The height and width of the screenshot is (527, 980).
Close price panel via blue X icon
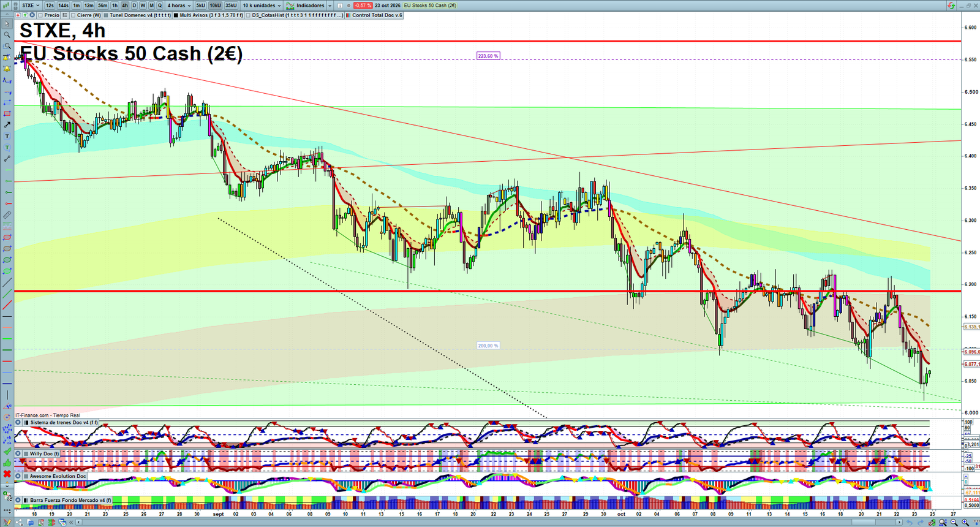click(32, 15)
